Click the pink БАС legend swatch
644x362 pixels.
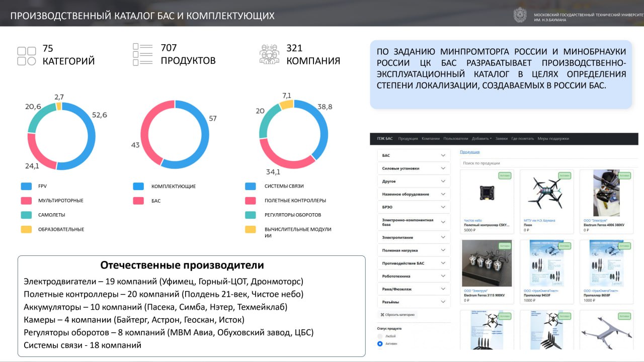[138, 201]
